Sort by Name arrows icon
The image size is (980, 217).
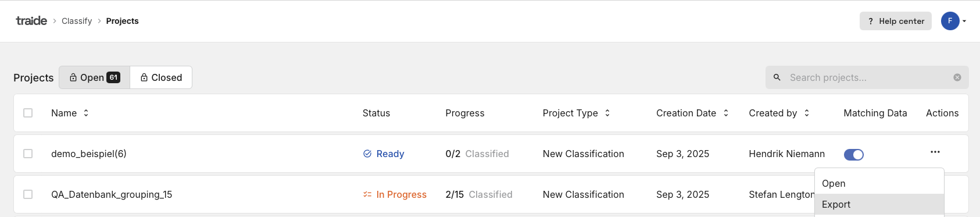pyautogui.click(x=86, y=113)
